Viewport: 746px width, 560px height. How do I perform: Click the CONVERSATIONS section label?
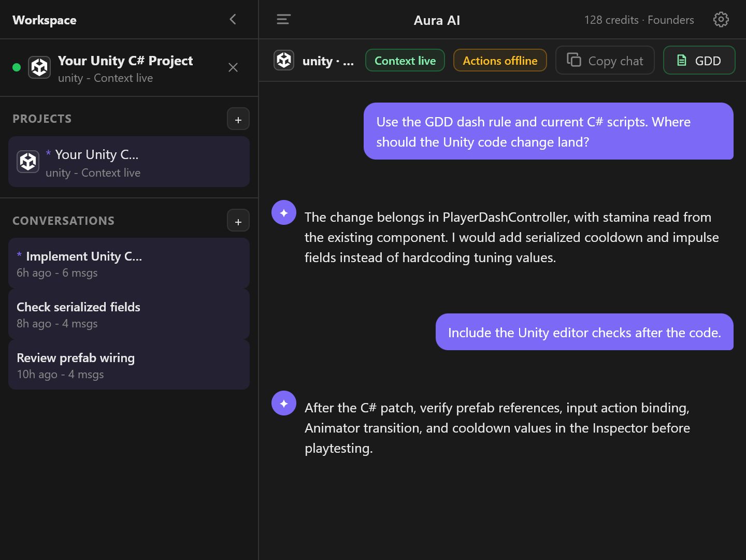63,221
